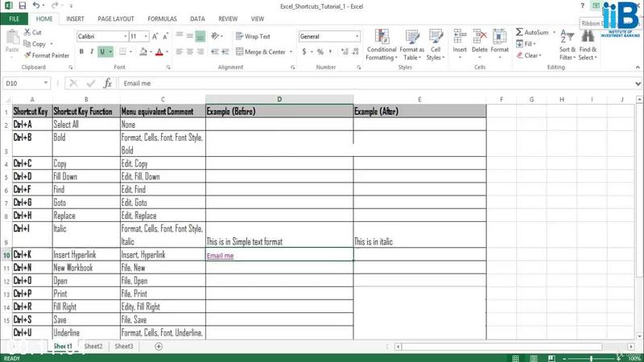Click the Undo arrow icon
Viewport: 644px width, 362px height.
pos(36,6)
